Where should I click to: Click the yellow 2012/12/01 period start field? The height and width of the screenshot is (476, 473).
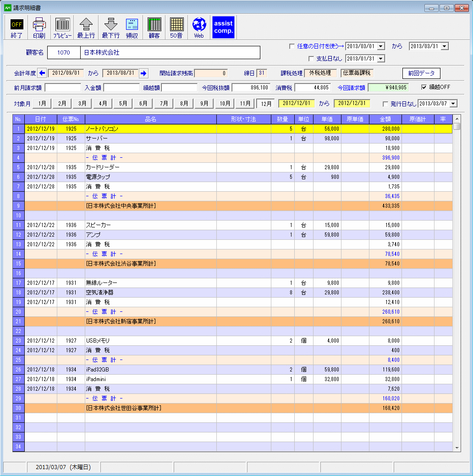coord(297,104)
